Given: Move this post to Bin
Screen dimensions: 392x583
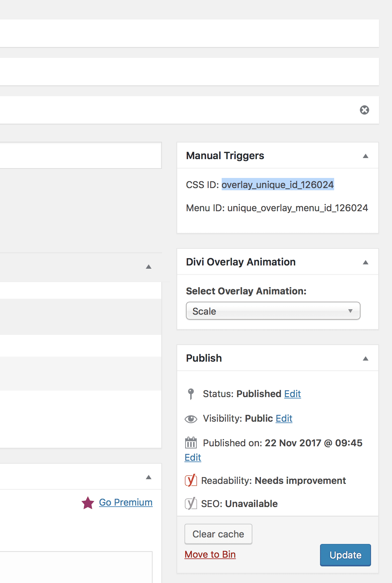Looking at the screenshot, I should pos(210,554).
